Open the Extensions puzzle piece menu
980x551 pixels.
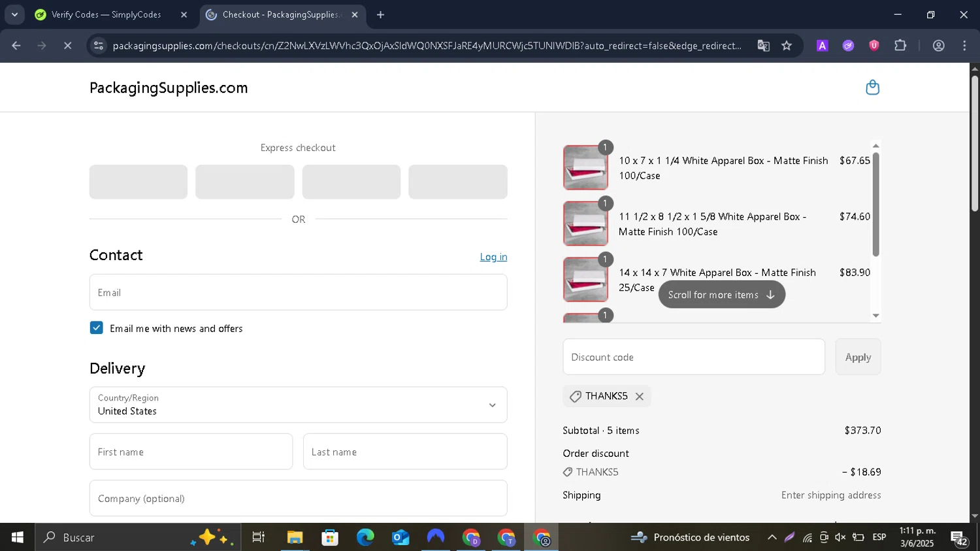[x=900, y=46]
